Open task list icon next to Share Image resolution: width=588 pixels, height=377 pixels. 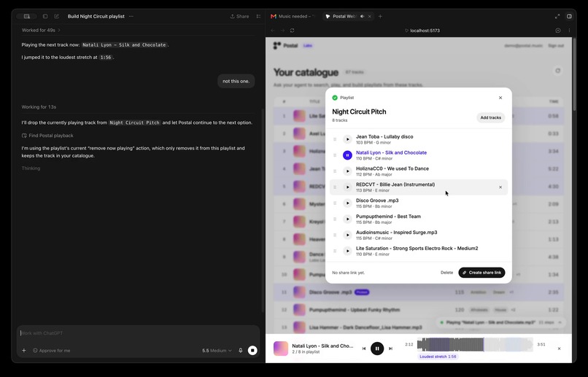(x=258, y=17)
